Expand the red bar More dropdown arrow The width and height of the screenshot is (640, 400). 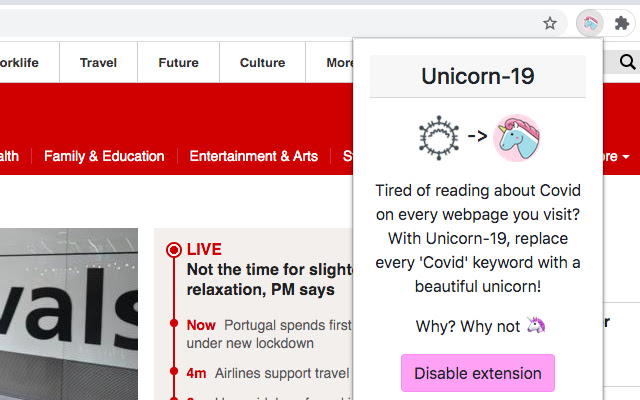pos(626,157)
